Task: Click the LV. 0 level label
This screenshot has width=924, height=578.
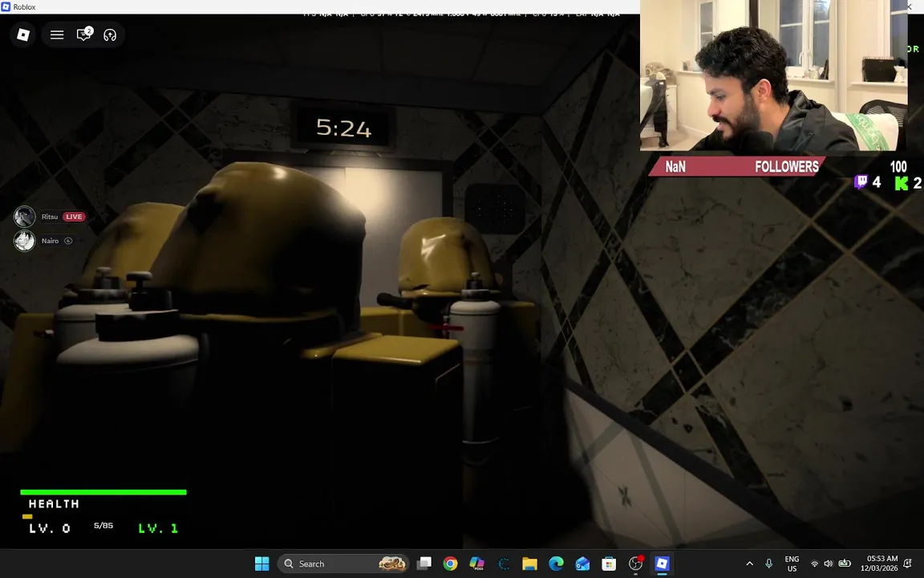Action: pos(50,528)
